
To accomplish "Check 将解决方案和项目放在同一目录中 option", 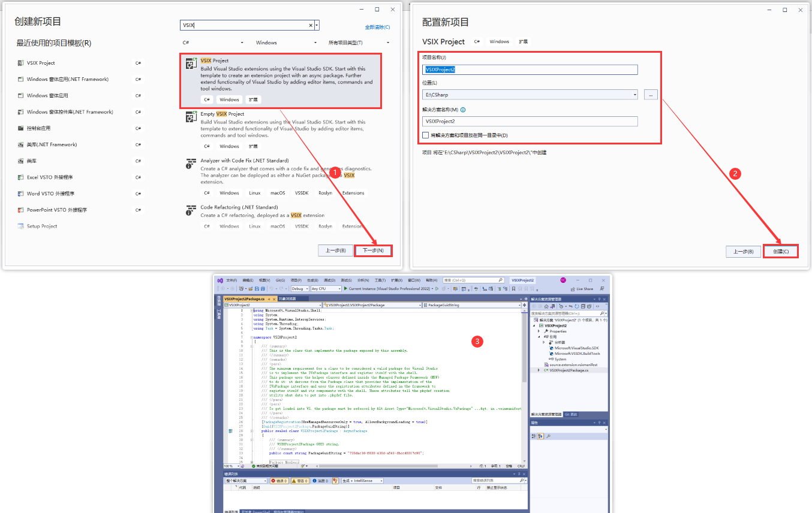I will pos(426,135).
